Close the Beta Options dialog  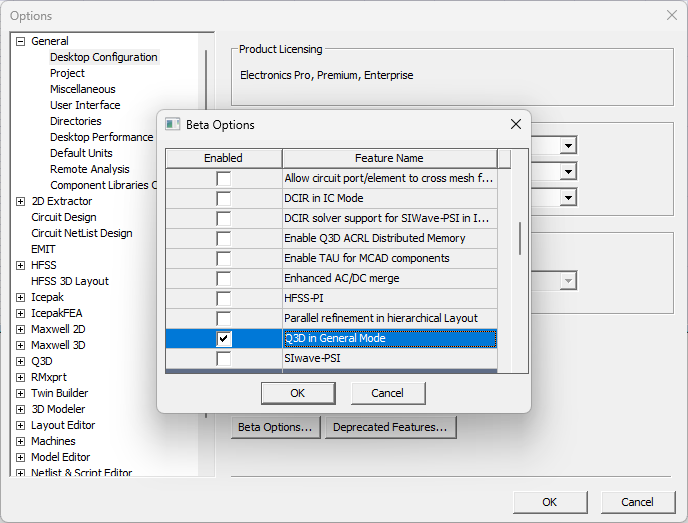click(x=516, y=125)
